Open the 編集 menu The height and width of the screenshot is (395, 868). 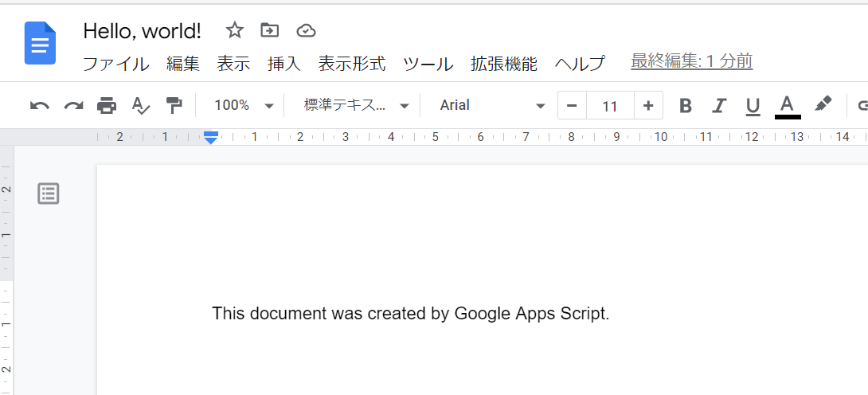coord(182,63)
